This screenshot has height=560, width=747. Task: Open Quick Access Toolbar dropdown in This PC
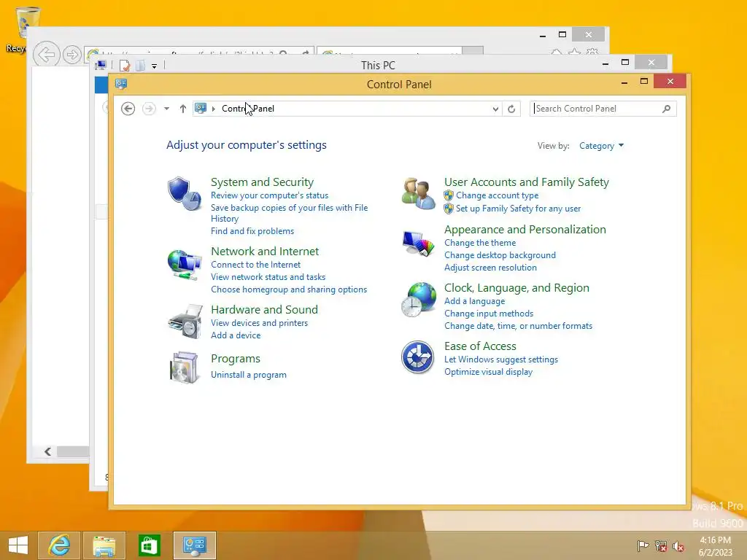pos(155,66)
